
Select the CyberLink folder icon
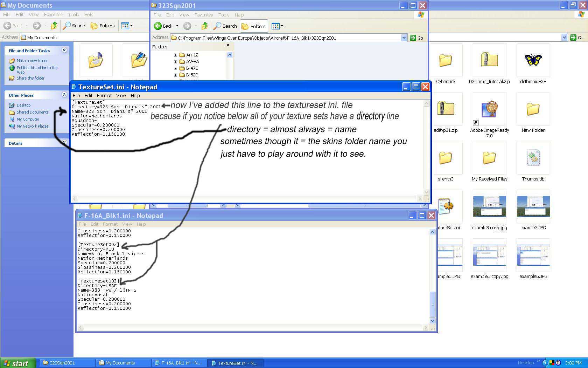pyautogui.click(x=446, y=61)
